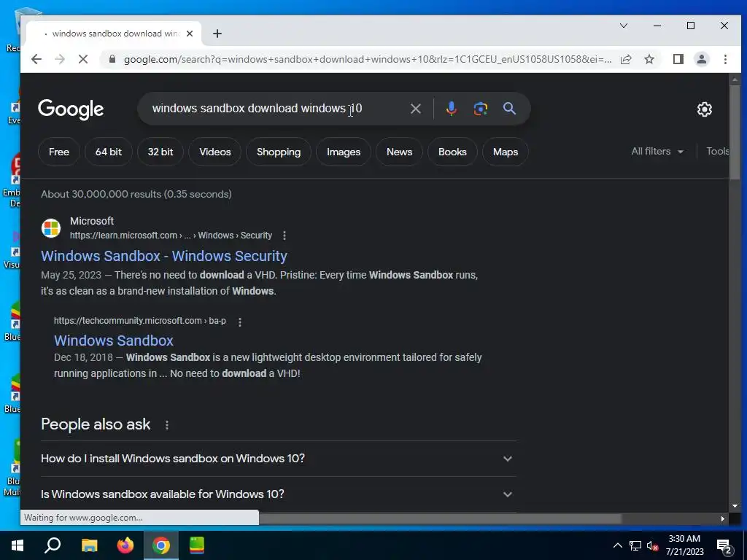Viewport: 747px width, 560px height.
Task: Open Windows Sandbox - Windows Security link
Action: click(x=164, y=256)
